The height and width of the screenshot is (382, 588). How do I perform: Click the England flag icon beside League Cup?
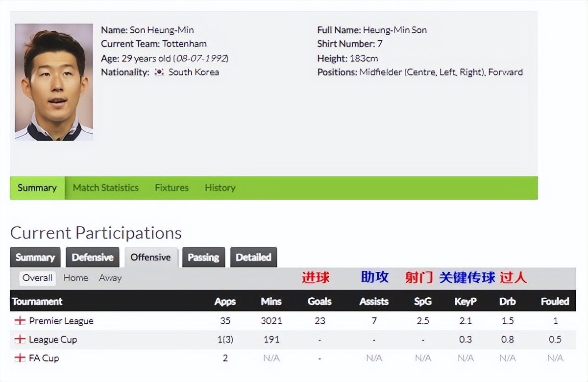pyautogui.click(x=20, y=339)
